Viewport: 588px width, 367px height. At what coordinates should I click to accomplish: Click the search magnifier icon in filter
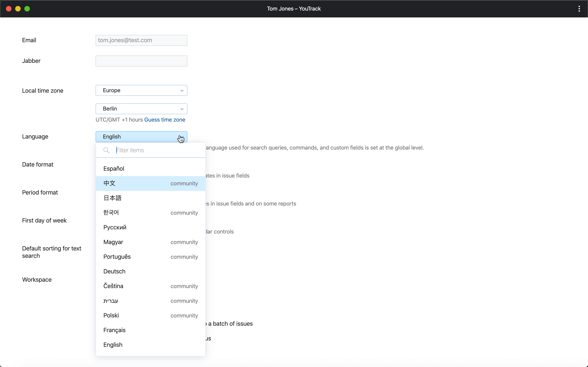pos(106,150)
